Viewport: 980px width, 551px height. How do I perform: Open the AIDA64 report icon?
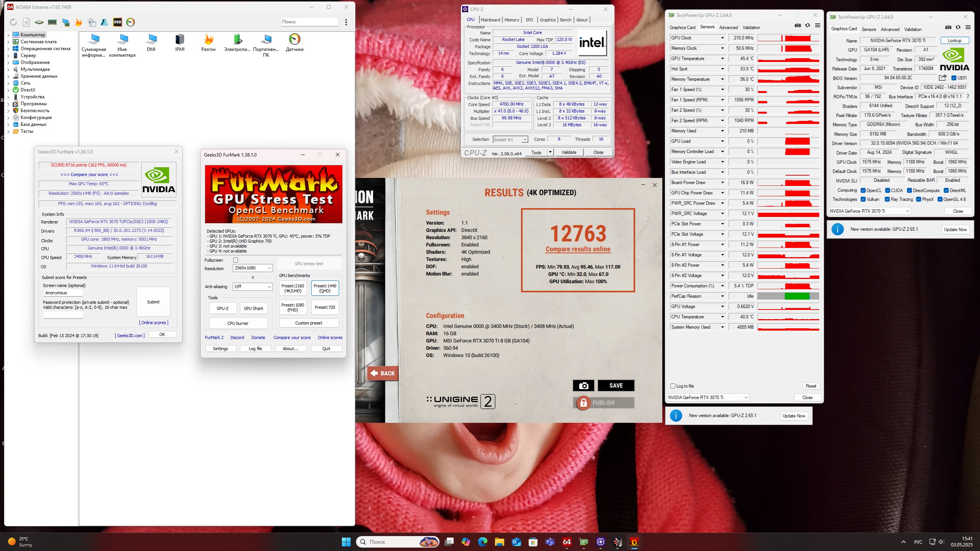point(26,22)
